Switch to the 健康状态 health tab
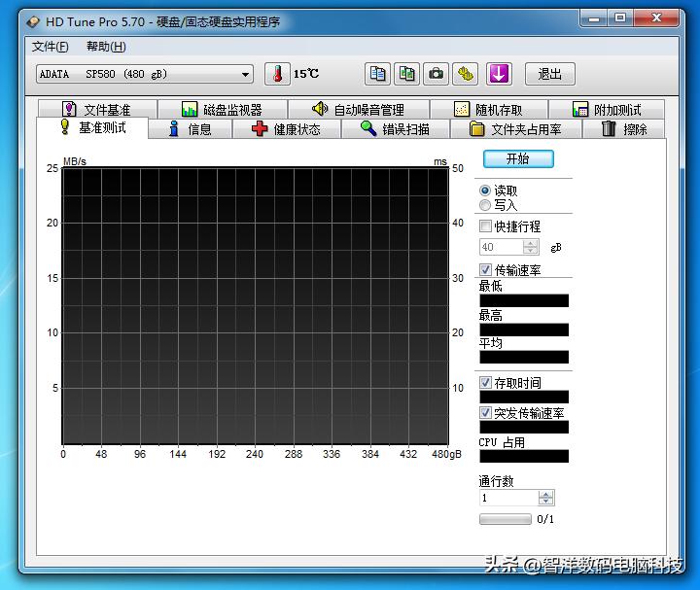The width and height of the screenshot is (700, 590). 286,129
